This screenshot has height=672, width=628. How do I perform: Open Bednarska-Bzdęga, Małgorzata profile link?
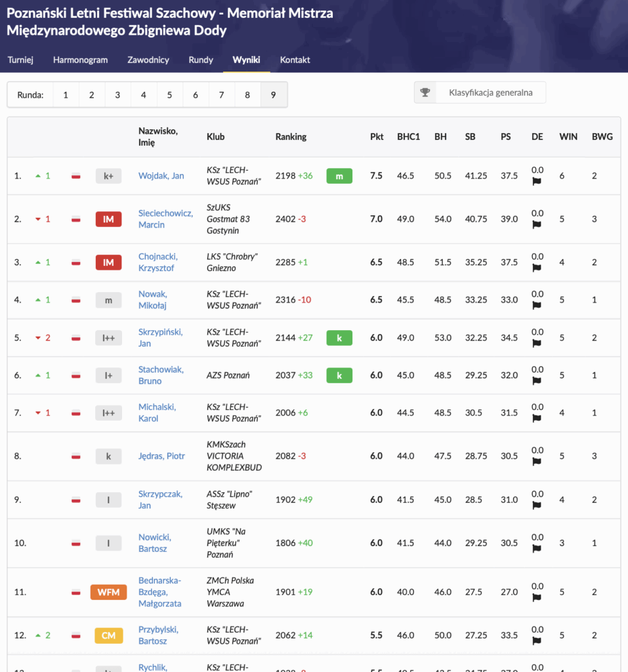159,592
